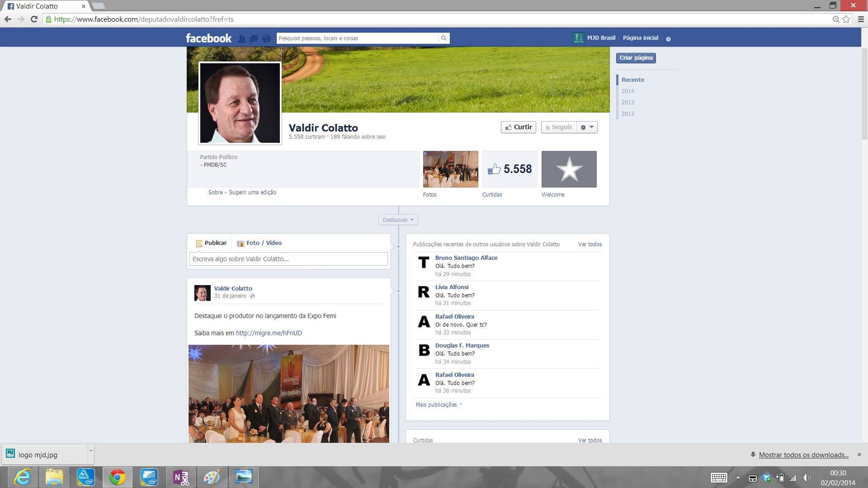Image resolution: width=868 pixels, height=488 pixels.
Task: Click 'Escreva algo sobre Valdir Colatto' field
Action: [288, 259]
